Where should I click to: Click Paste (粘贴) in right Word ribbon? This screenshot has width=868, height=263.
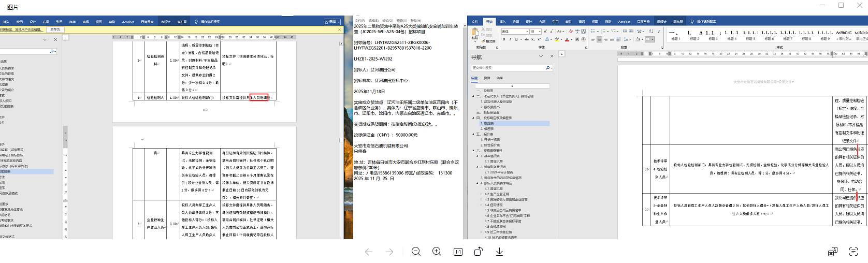(475, 35)
